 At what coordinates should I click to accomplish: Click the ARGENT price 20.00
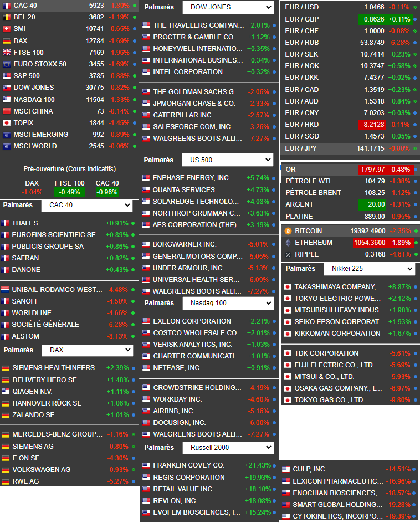coord(372,204)
